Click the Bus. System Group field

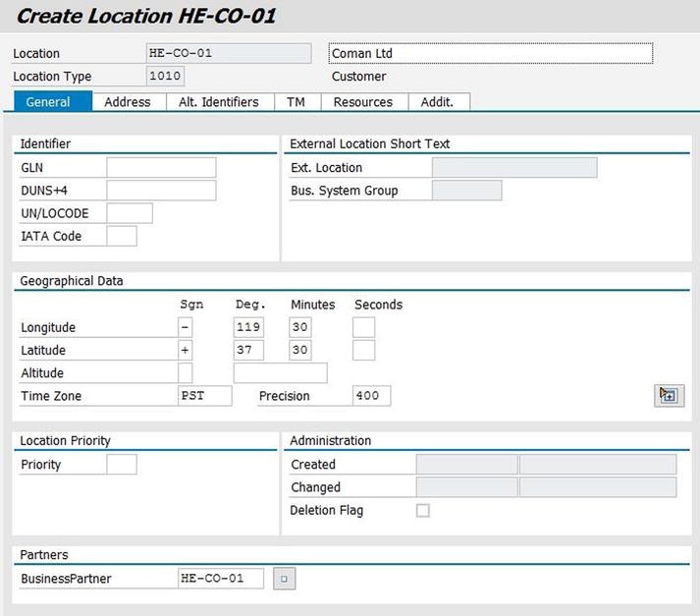[x=466, y=191]
